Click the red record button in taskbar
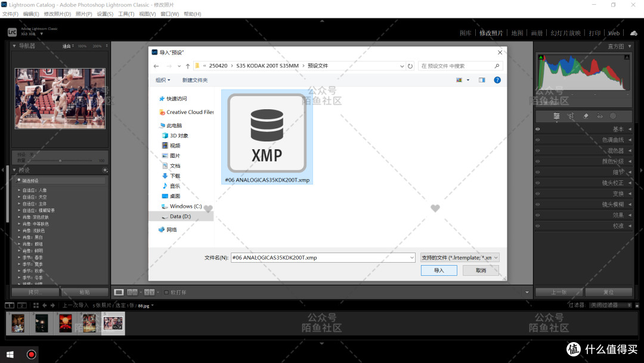The image size is (644, 363). click(x=31, y=355)
